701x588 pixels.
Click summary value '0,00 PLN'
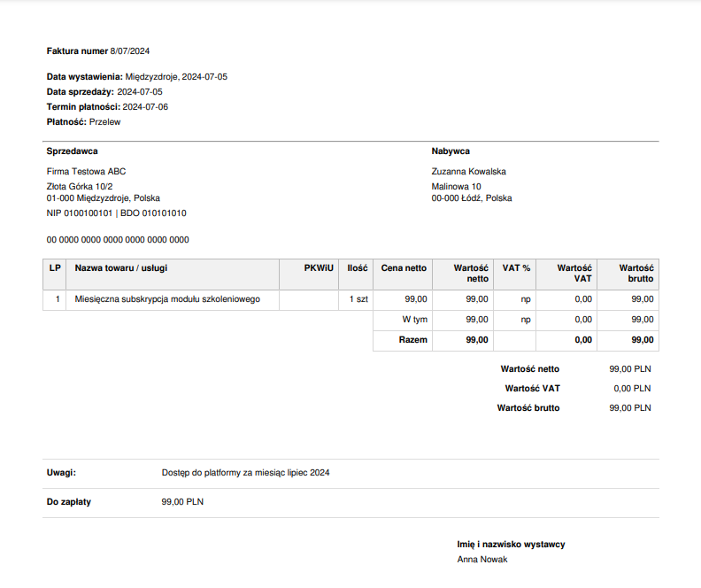click(x=632, y=389)
